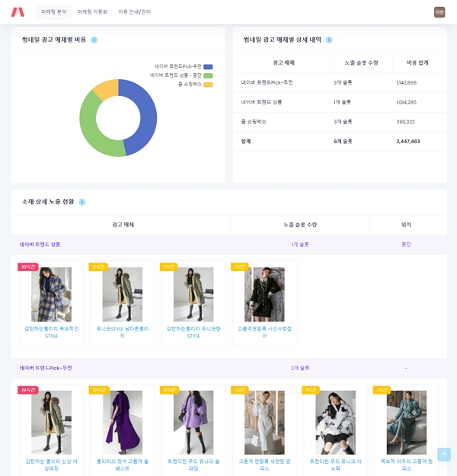Select the purple coat product thumbnail

tap(122, 423)
